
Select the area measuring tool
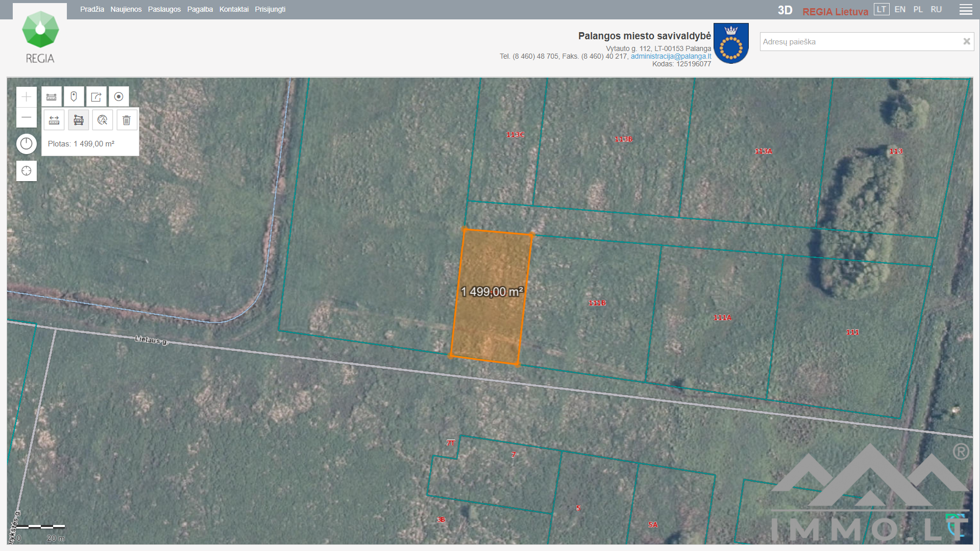(x=79, y=120)
